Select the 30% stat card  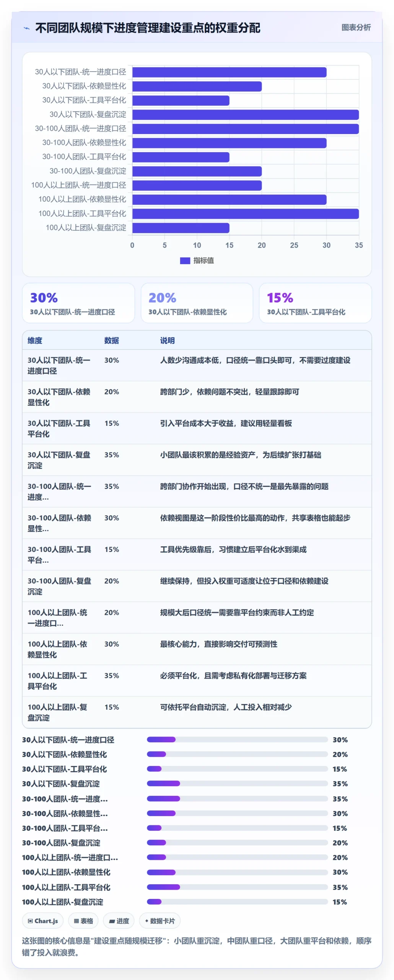(x=78, y=303)
